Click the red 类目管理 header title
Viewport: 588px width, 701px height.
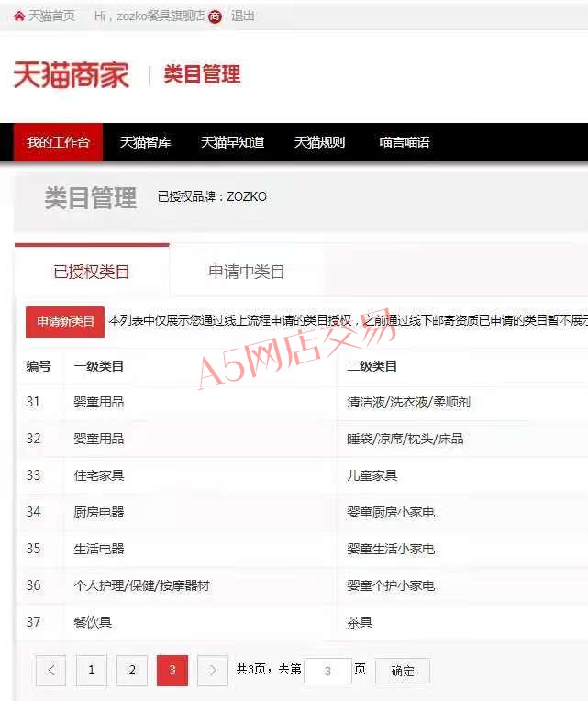[202, 74]
